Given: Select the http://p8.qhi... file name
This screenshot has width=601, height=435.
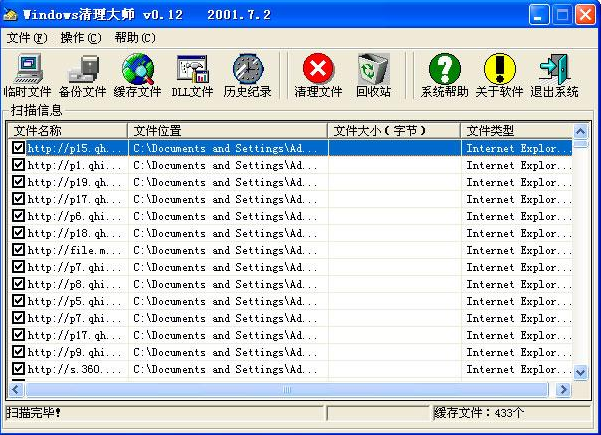Looking at the screenshot, I should (75, 284).
